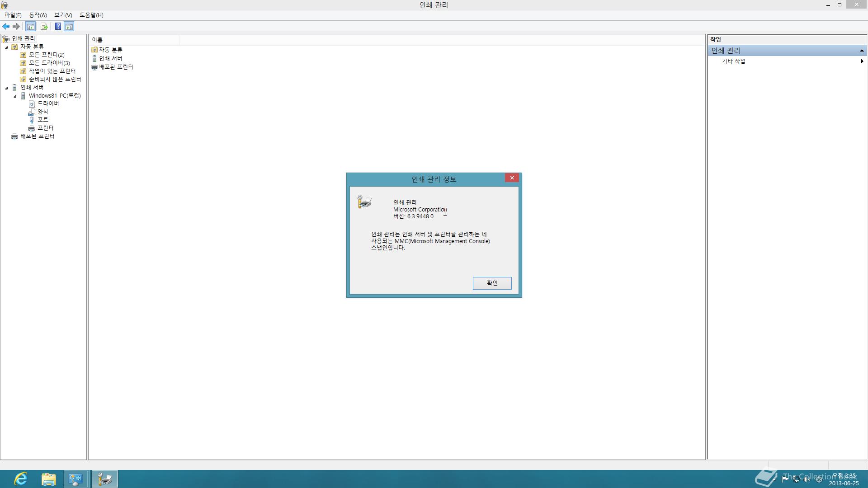The height and width of the screenshot is (488, 868).
Task: Toggle the show/hide console tree icon
Action: 31,27
